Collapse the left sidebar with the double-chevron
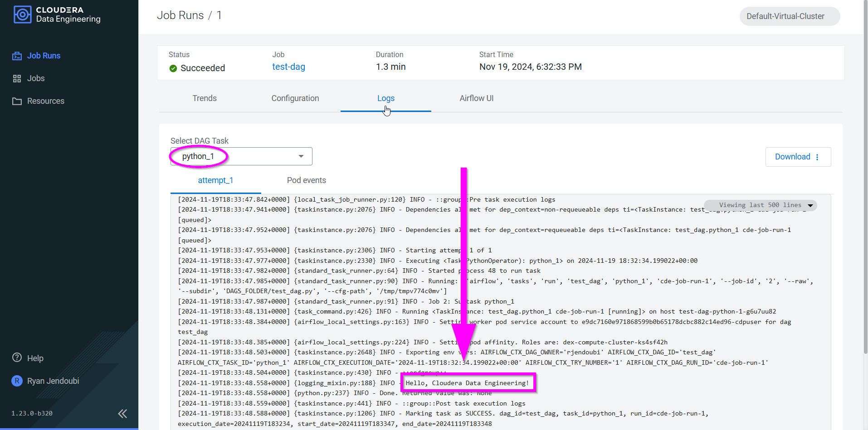The image size is (868, 430). [122, 413]
